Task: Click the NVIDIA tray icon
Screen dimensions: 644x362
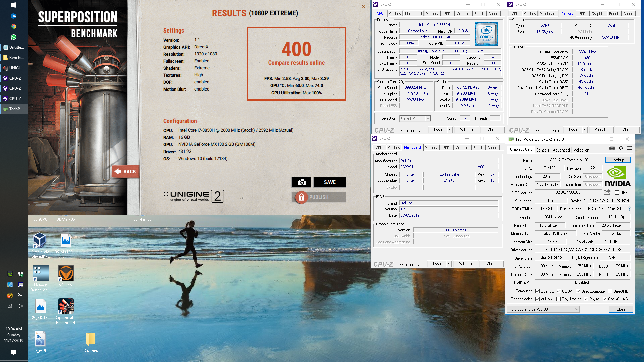Action: (x=10, y=274)
